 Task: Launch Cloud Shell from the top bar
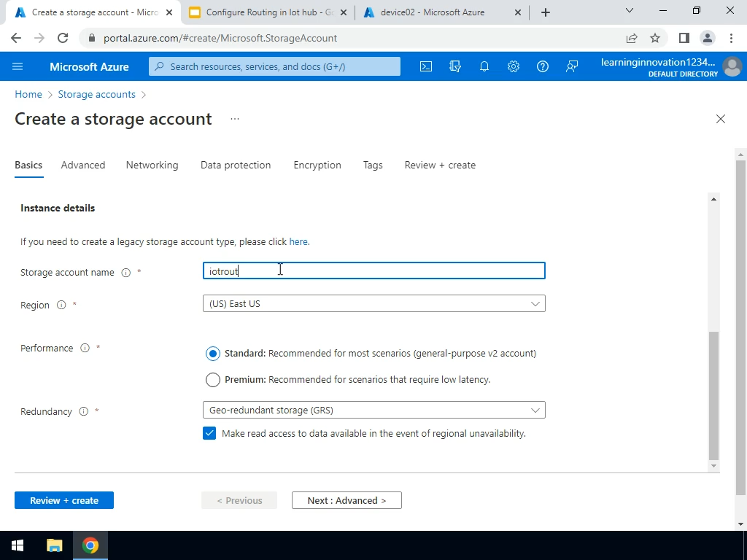[x=426, y=66]
